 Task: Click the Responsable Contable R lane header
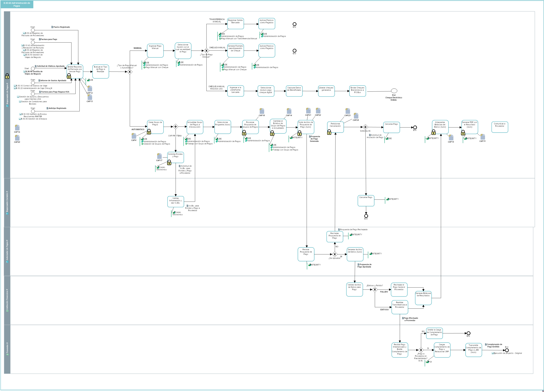(x=7, y=202)
